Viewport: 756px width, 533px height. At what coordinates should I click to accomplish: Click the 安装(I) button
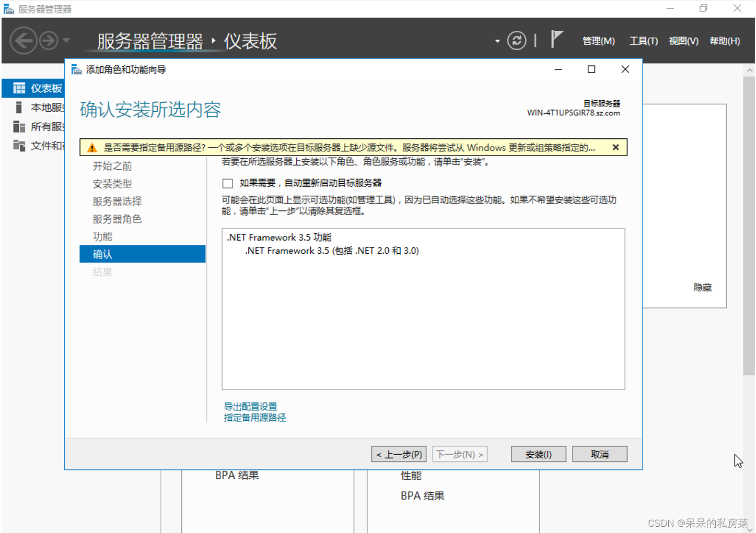(x=539, y=454)
